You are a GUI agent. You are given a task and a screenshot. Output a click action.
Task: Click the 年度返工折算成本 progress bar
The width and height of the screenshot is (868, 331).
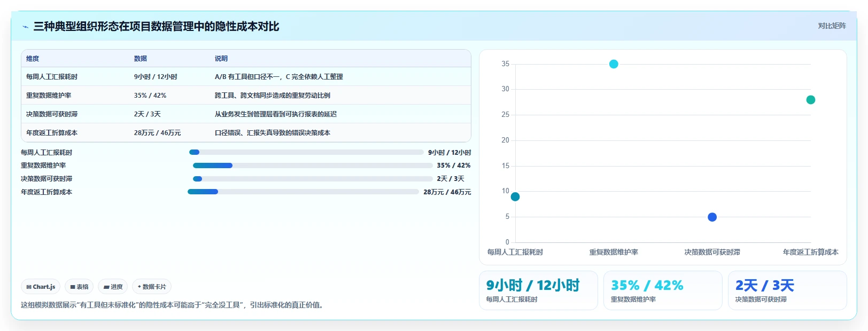303,192
